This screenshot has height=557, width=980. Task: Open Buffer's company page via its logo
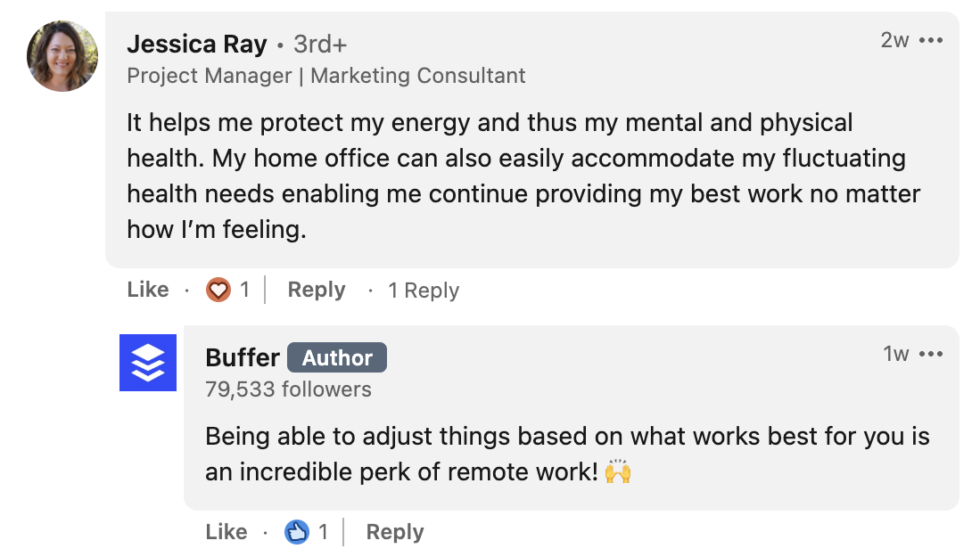click(x=148, y=363)
